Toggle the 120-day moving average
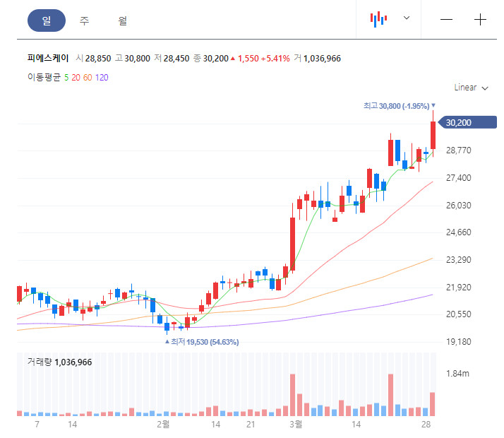This screenshot has height=438, width=504. (x=102, y=78)
